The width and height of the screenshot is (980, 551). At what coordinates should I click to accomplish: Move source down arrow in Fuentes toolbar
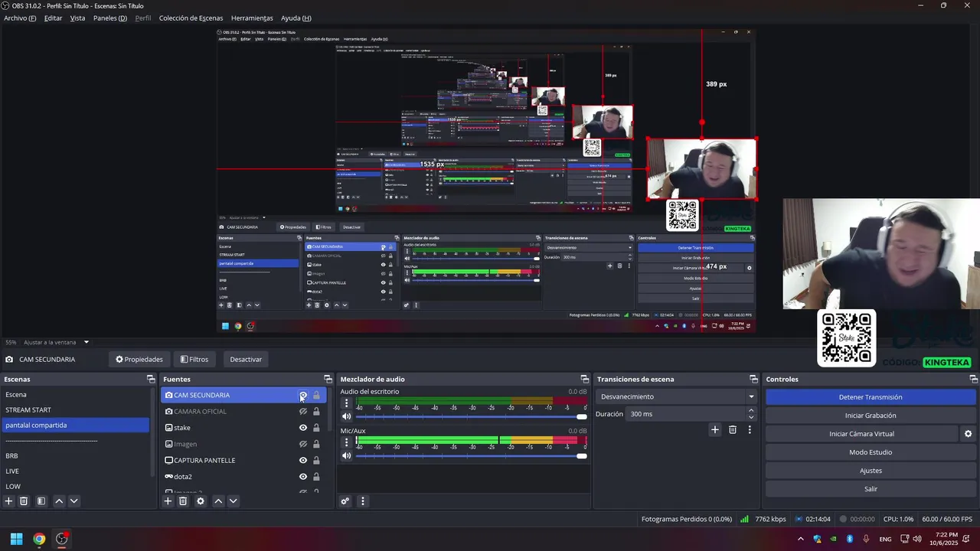pos(234,501)
